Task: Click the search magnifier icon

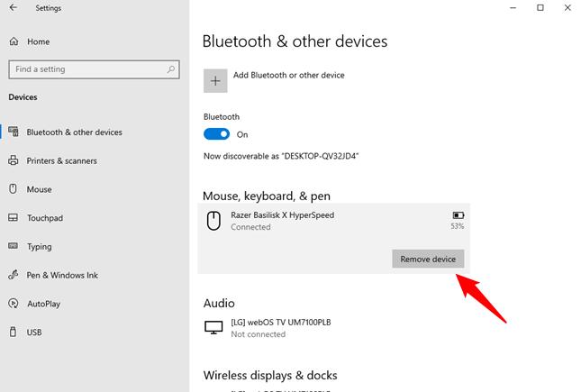Action: point(171,69)
